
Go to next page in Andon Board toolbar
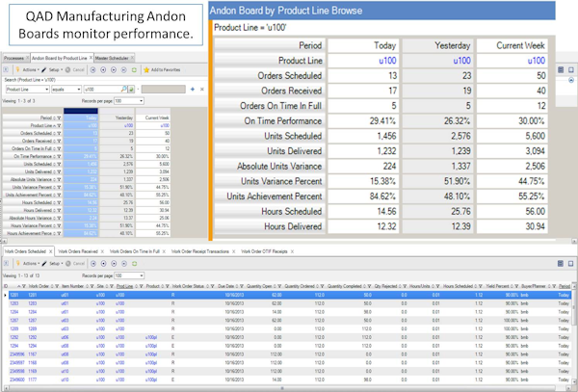[114, 69]
